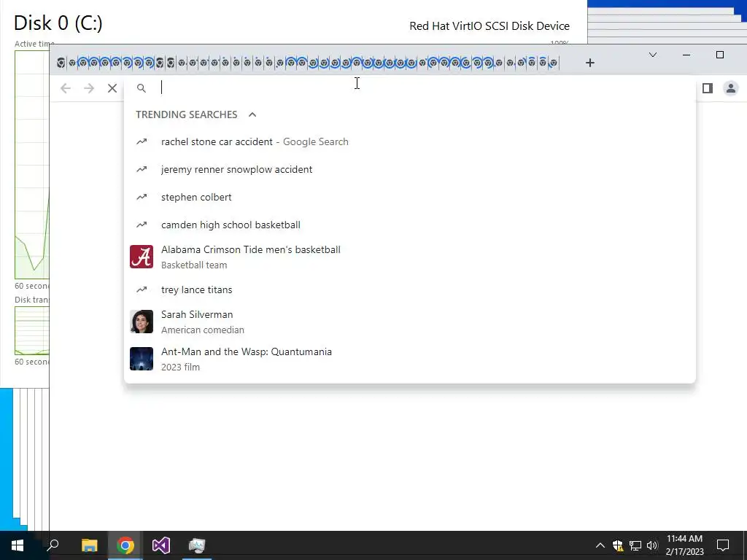Open a new Chrome tab with plus button
Image resolution: width=747 pixels, height=560 pixels.
point(589,63)
